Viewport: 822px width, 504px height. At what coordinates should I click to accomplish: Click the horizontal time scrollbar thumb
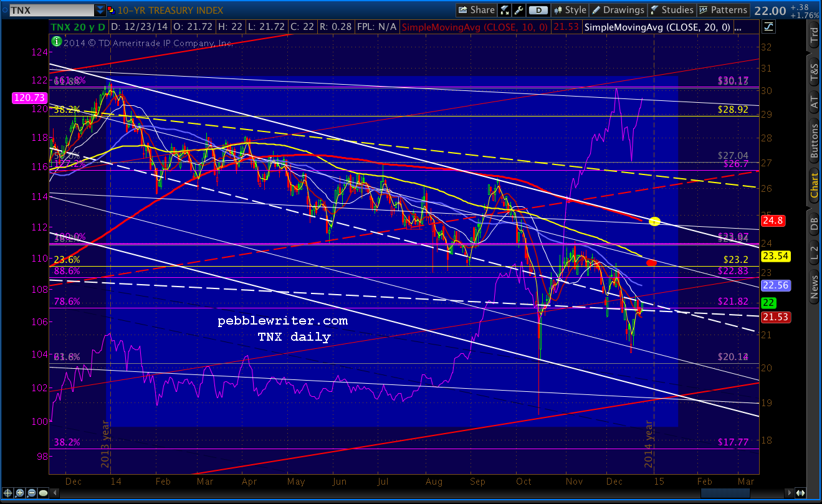726,493
